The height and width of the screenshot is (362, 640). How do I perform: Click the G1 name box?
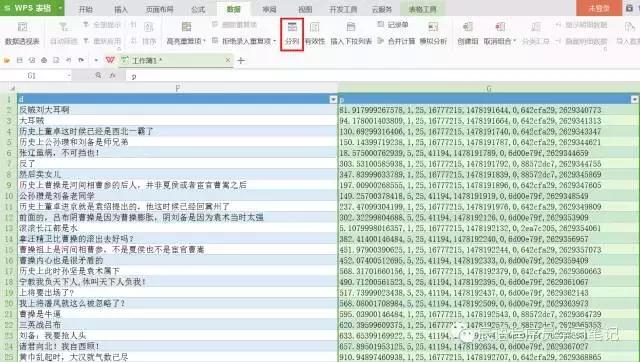pyautogui.click(x=32, y=76)
